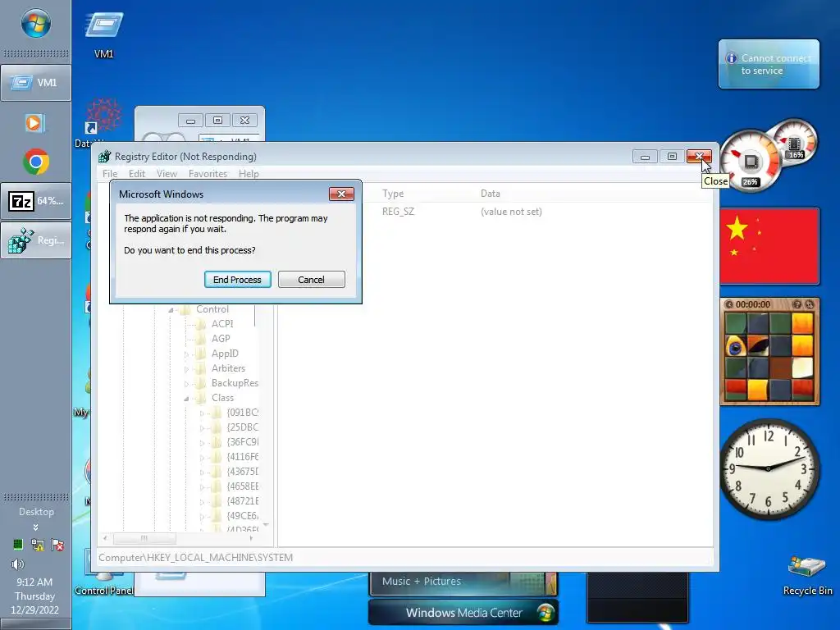Close the Registry Editor window
840x630 pixels.
click(x=699, y=157)
